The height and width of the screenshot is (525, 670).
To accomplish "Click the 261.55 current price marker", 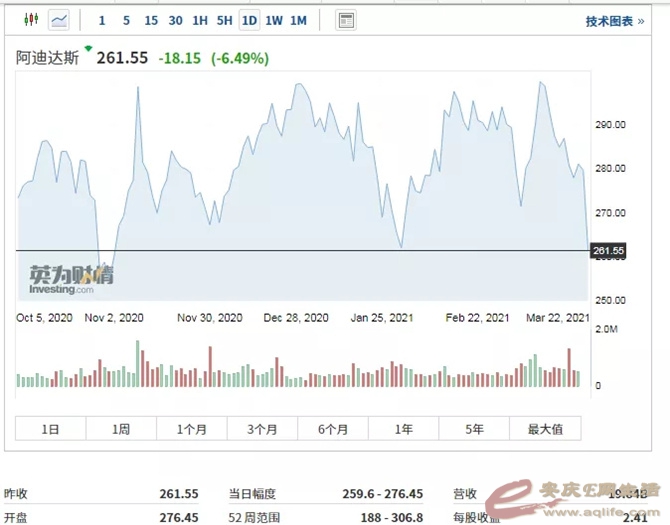I will pyautogui.click(x=608, y=251).
